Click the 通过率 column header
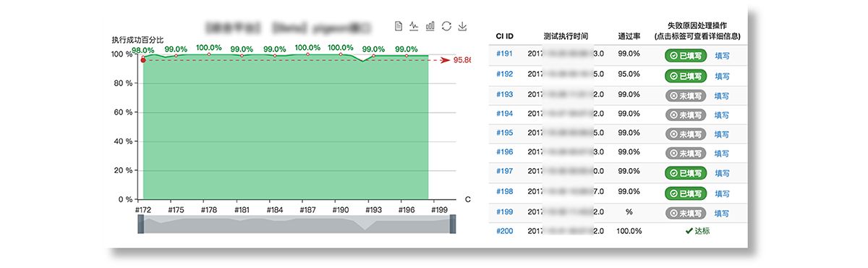 629,35
